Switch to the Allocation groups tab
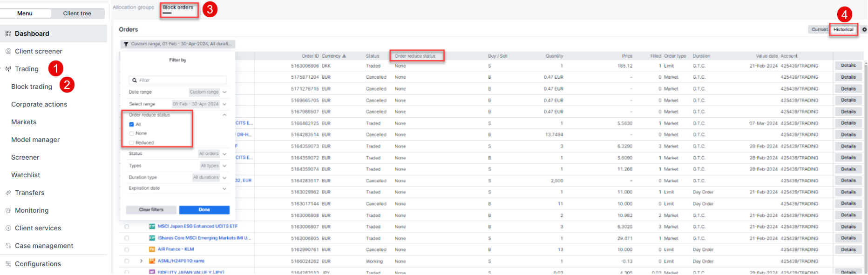868x275 pixels. tap(133, 7)
